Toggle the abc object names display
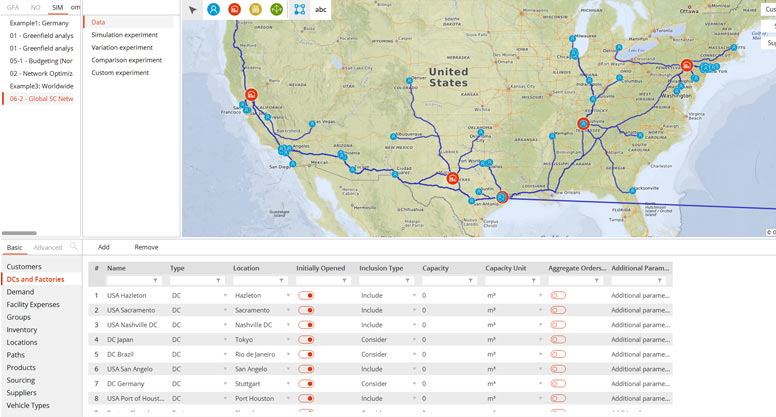776x417 pixels. pos(321,9)
